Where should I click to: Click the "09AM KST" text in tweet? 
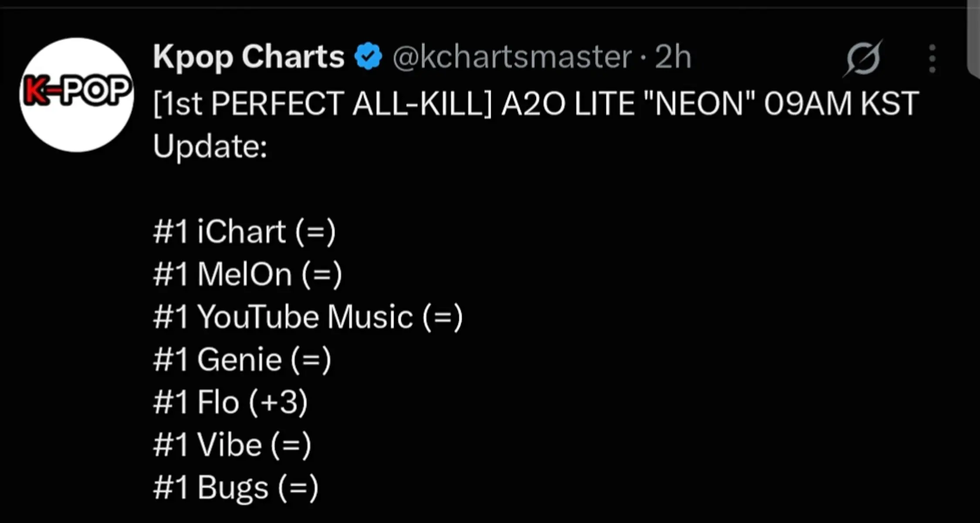coord(841,104)
